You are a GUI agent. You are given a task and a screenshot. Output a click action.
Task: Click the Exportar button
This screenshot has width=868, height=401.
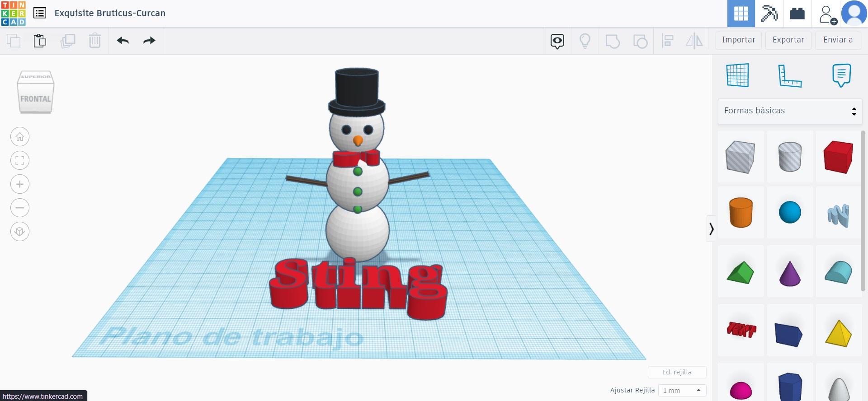[788, 40]
